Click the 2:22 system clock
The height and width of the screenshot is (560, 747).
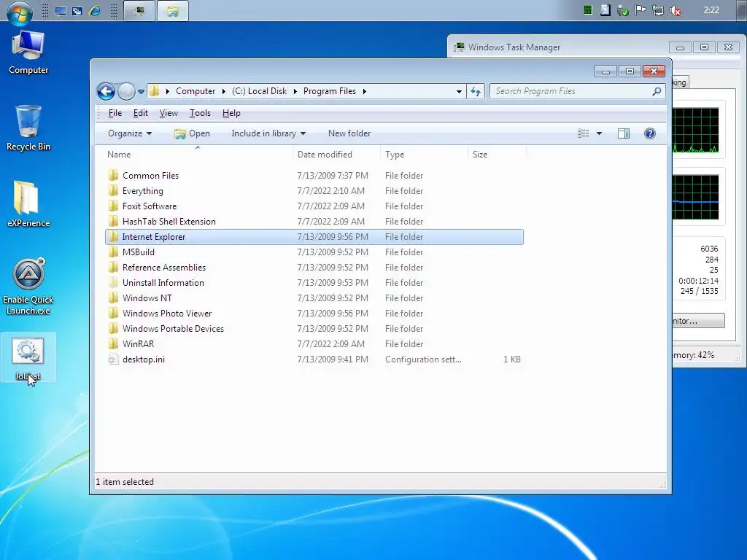711,10
